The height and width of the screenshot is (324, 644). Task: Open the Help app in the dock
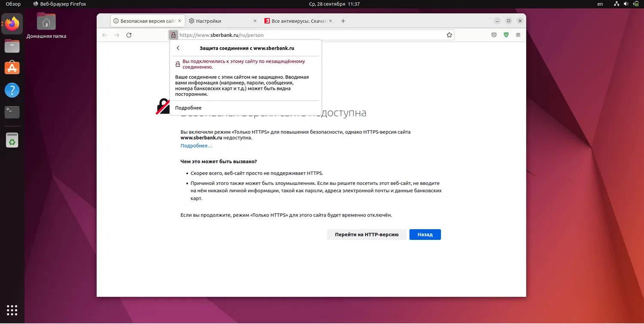tap(12, 90)
